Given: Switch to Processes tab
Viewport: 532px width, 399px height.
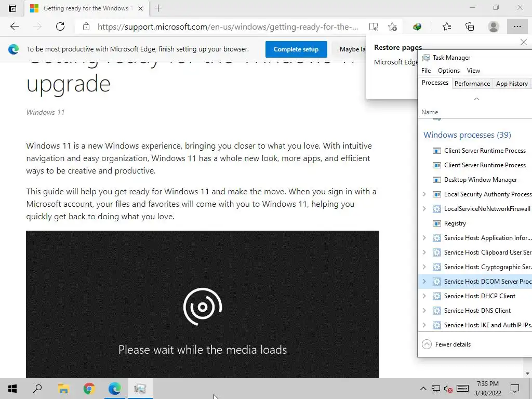Looking at the screenshot, I should coord(435,83).
